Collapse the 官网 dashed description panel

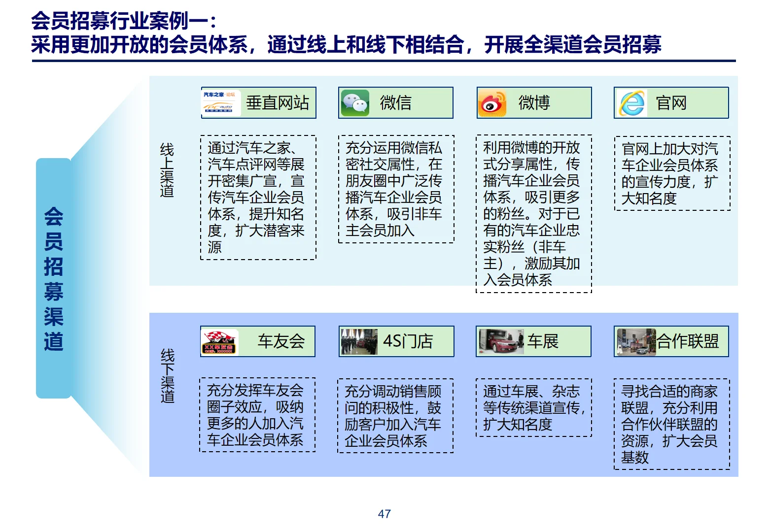coord(671,173)
